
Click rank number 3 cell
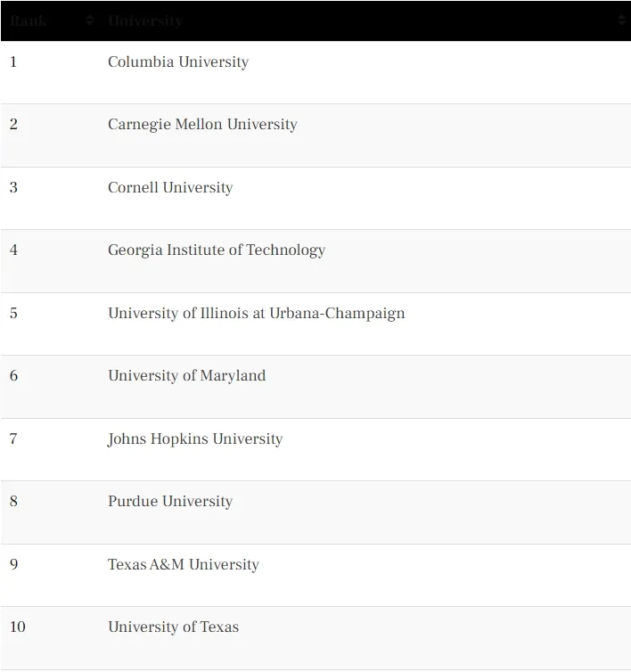tap(13, 187)
